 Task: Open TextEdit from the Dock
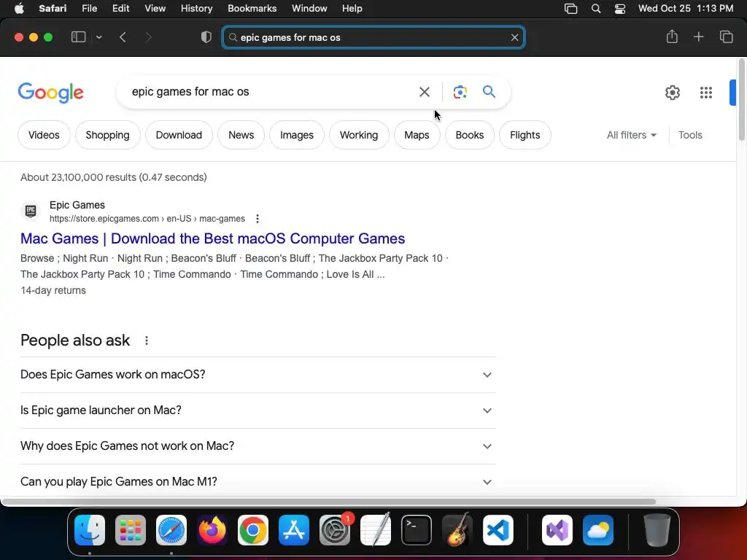pos(376,530)
